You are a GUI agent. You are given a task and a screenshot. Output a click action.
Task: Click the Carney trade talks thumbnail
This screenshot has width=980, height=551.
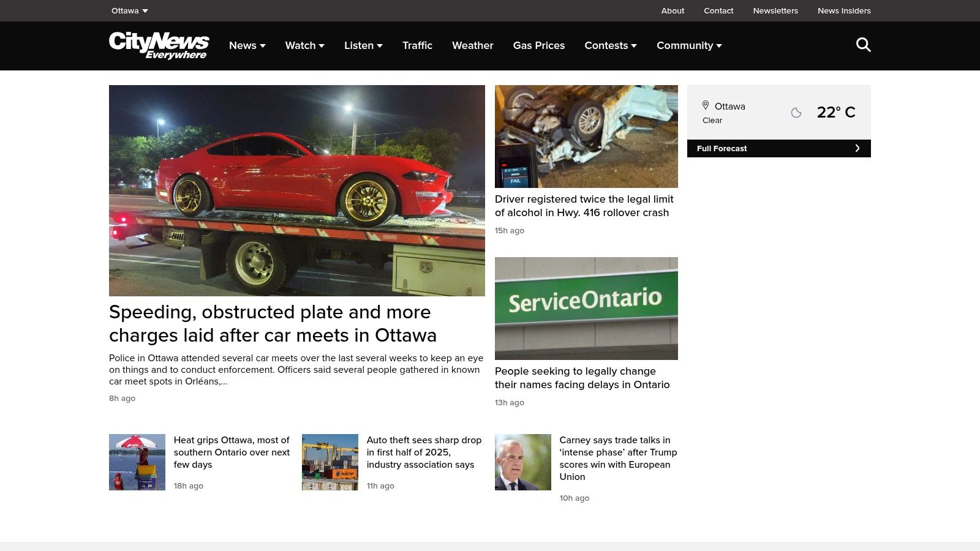[x=523, y=462]
